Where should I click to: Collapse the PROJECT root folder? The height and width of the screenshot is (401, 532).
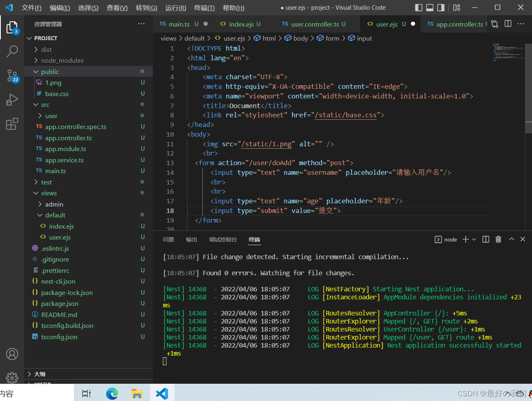click(88, 38)
